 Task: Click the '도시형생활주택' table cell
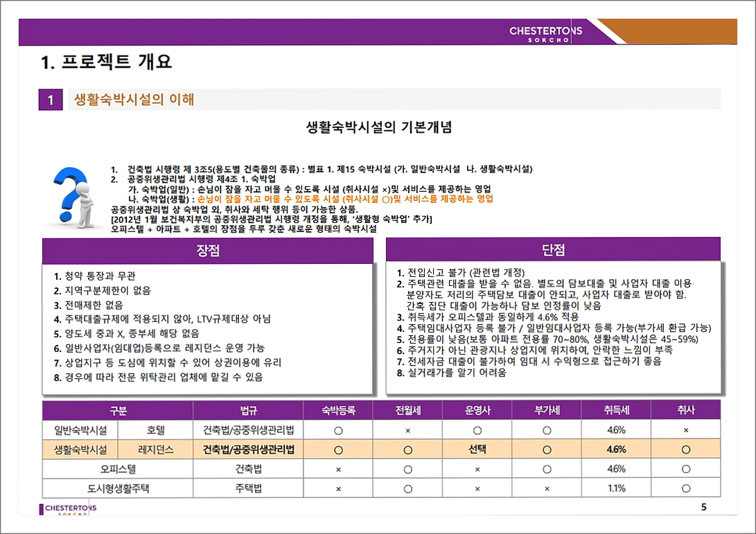click(118, 488)
